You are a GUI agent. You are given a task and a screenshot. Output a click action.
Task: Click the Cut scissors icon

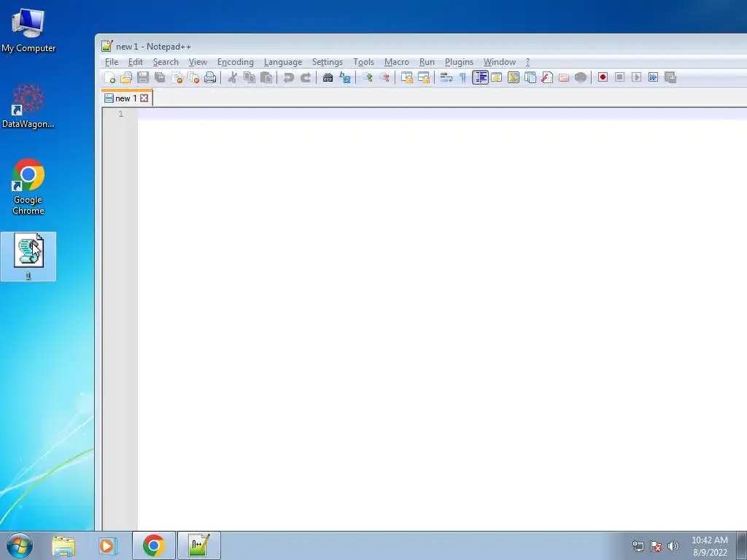(233, 77)
